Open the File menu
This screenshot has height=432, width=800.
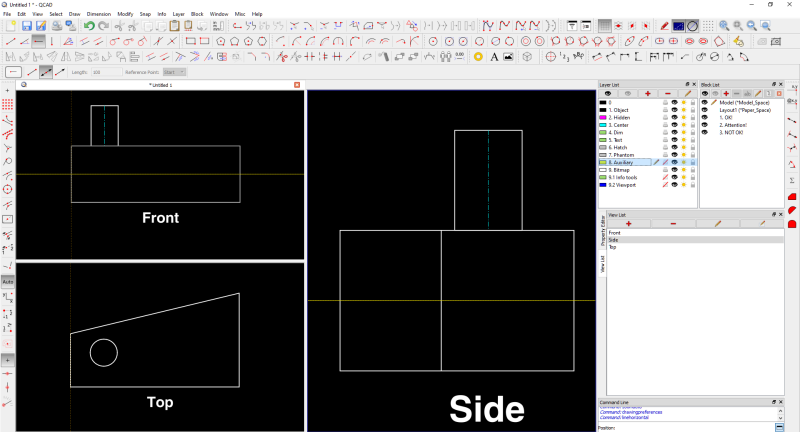(7, 14)
